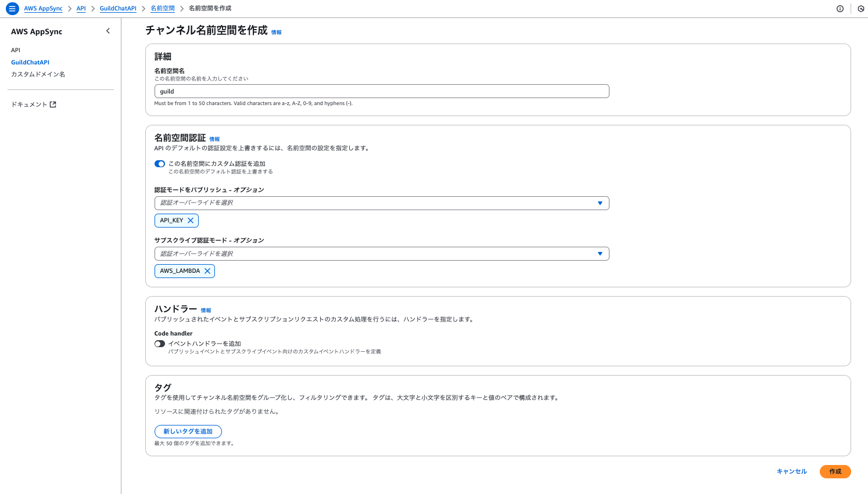Image resolution: width=868 pixels, height=494 pixels.
Task: Collapse the AWS AppSync sidebar with chevron
Action: pyautogui.click(x=107, y=31)
